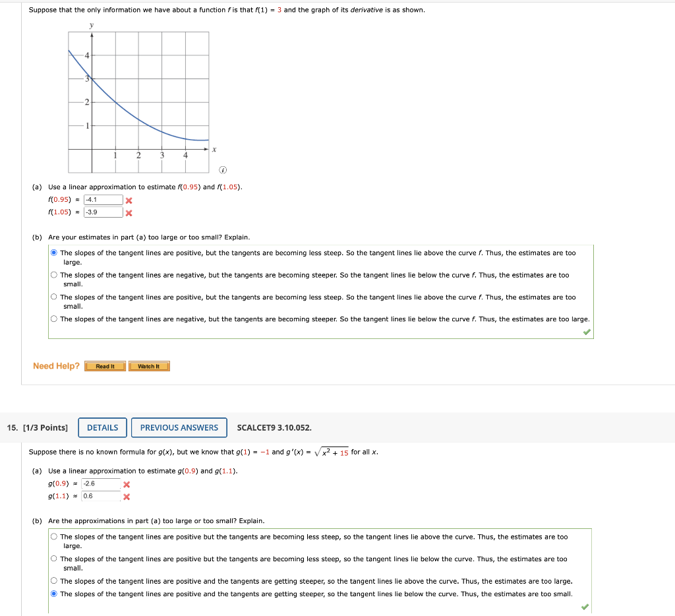Open the DETAILS panel for problem 15

[x=102, y=427]
